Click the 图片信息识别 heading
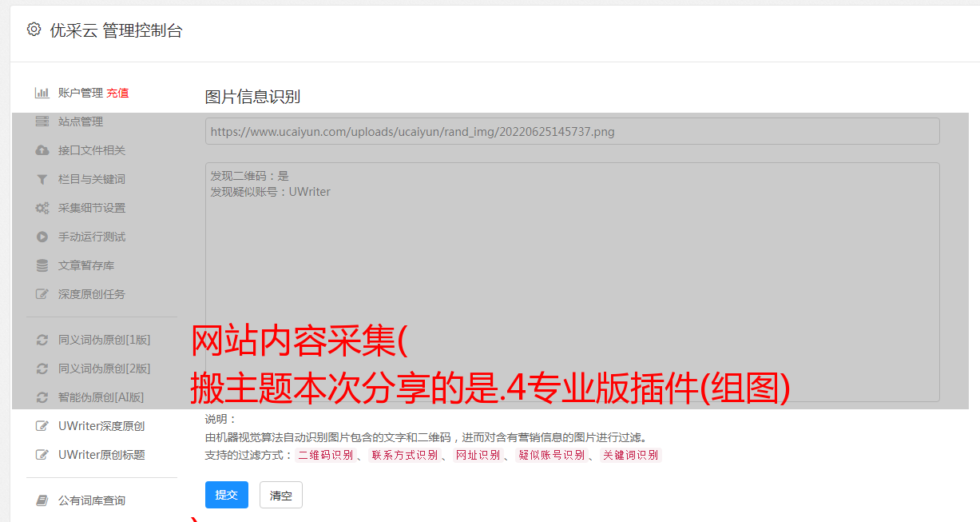980x522 pixels. coord(252,97)
